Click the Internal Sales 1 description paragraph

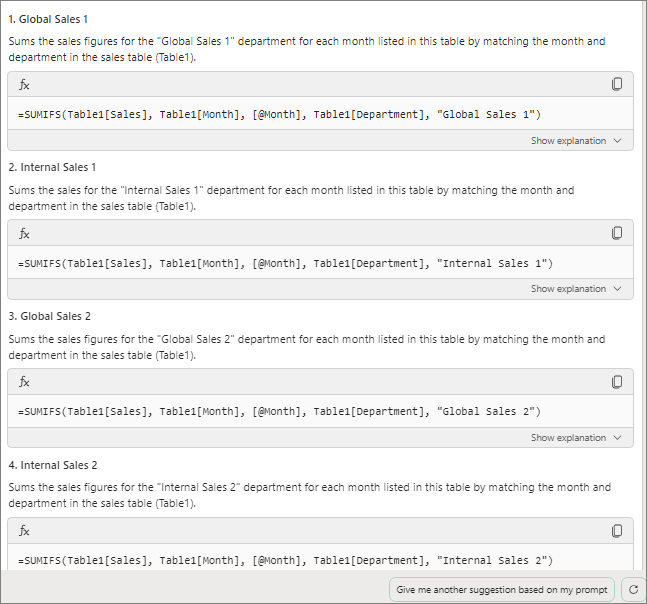[x=291, y=198]
